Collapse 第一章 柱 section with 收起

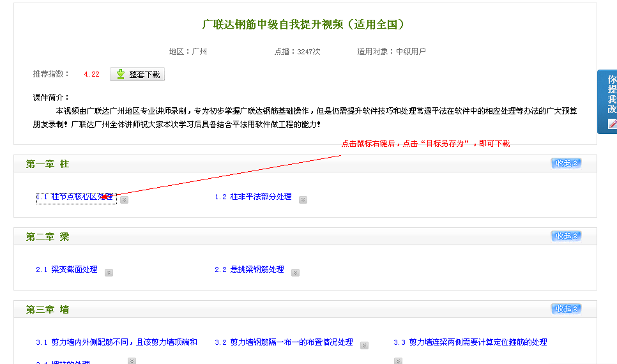[567, 163]
